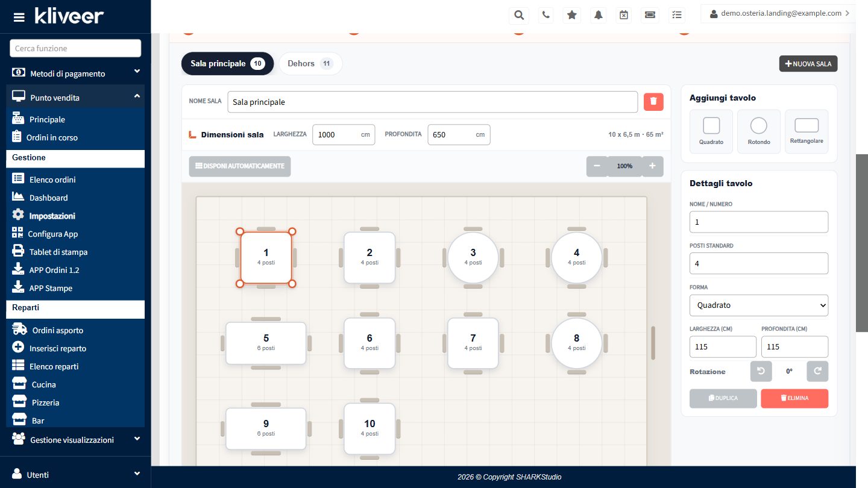
Task: Click the ticket icon in top bar
Action: click(x=650, y=14)
